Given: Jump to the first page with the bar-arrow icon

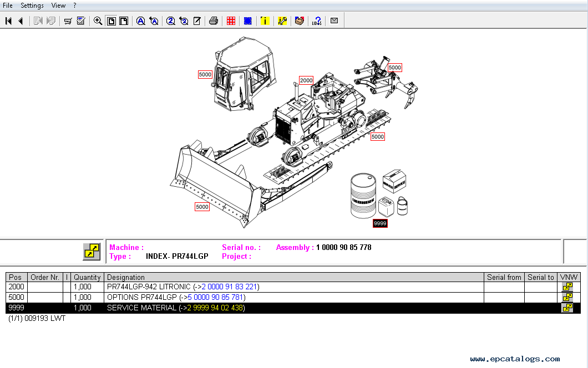Looking at the screenshot, I should click(9, 21).
